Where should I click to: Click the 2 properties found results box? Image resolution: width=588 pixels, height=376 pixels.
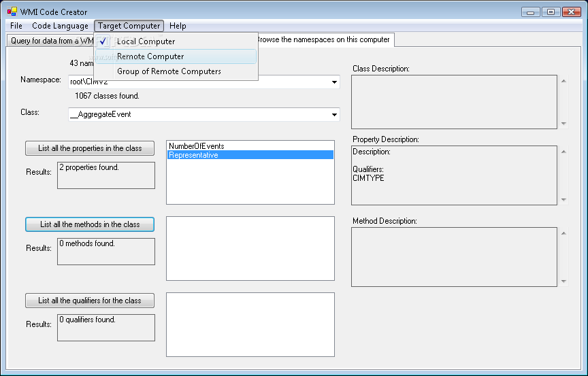click(106, 175)
